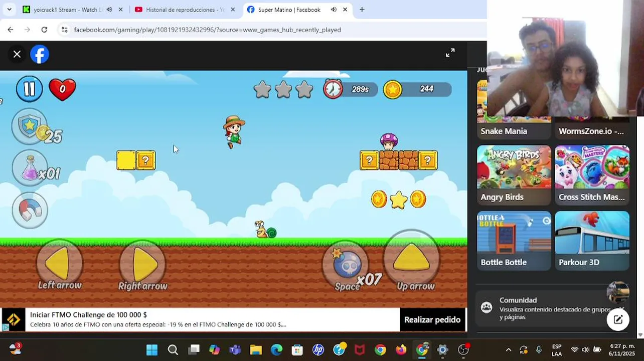This screenshot has width=644, height=361.
Task: Open the Firefox taskbar icon
Action: [401, 349]
